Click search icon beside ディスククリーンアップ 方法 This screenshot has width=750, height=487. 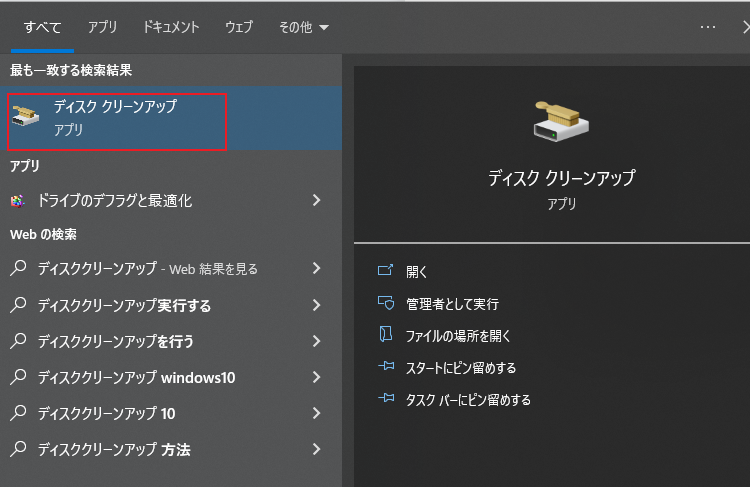tap(18, 449)
